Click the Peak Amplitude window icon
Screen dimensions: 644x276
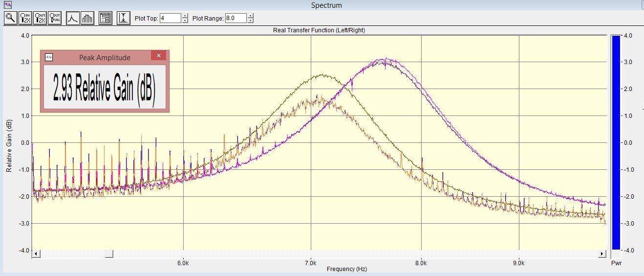[x=48, y=57]
